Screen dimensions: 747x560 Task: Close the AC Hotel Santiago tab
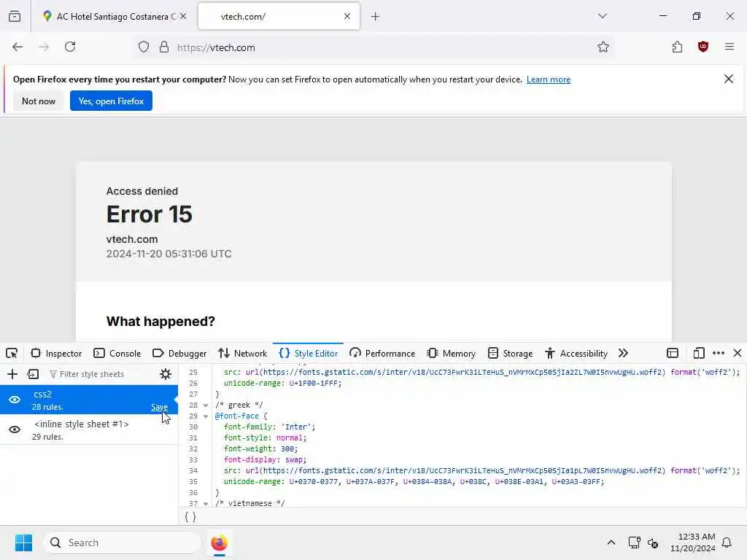183,17
